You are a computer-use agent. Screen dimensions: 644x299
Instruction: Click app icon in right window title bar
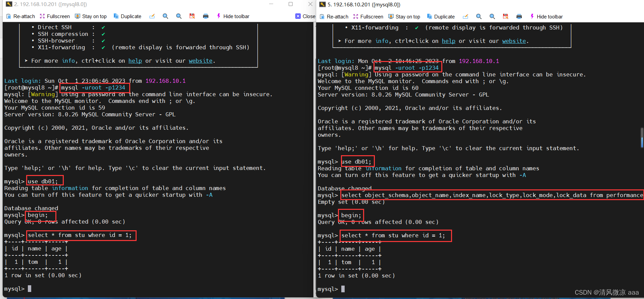click(x=323, y=4)
